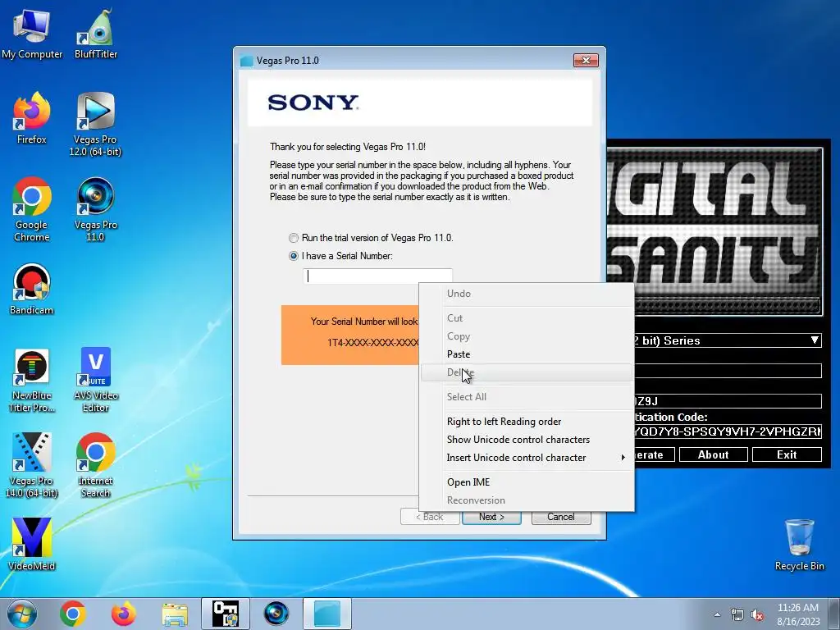Image resolution: width=840 pixels, height=630 pixels.
Task: Switch to the blue installer window taskbar item
Action: (327, 614)
